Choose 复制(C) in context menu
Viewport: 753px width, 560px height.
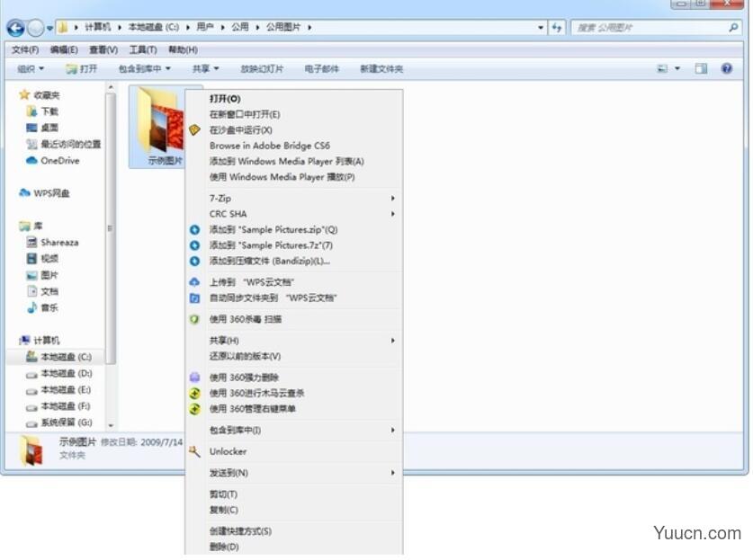point(294,510)
